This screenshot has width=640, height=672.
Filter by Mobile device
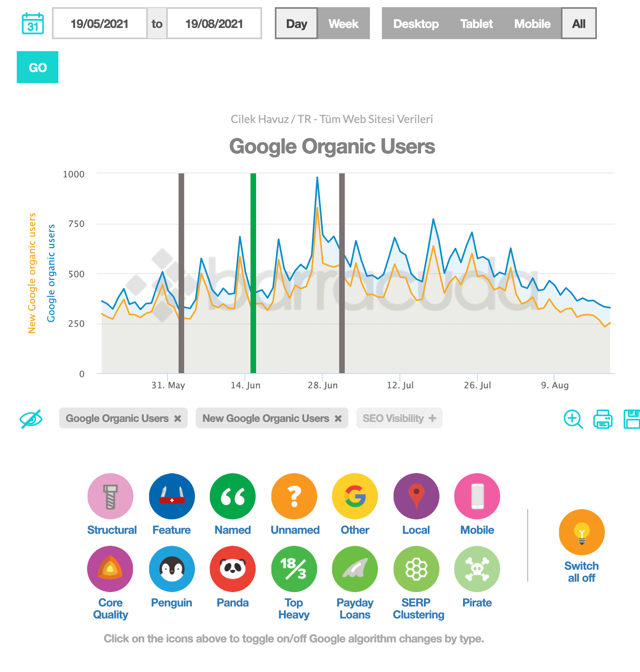[x=532, y=23]
